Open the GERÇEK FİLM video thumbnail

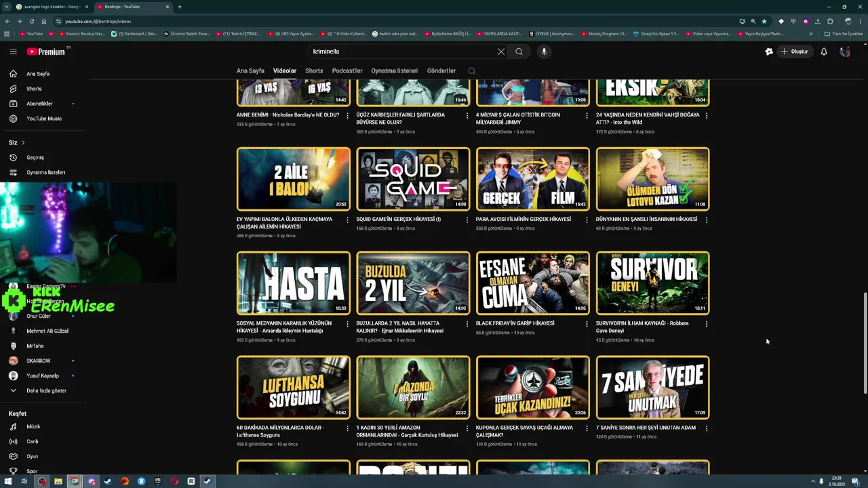click(x=533, y=179)
